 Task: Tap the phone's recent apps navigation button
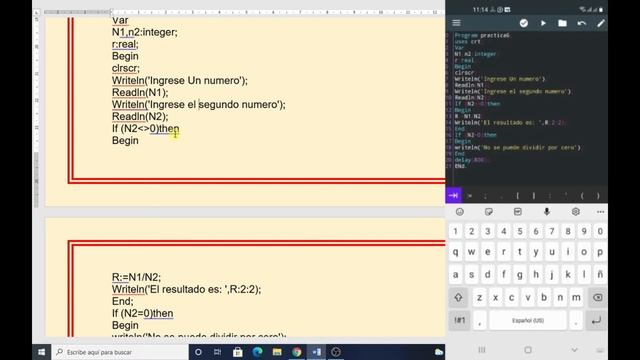tap(482, 350)
